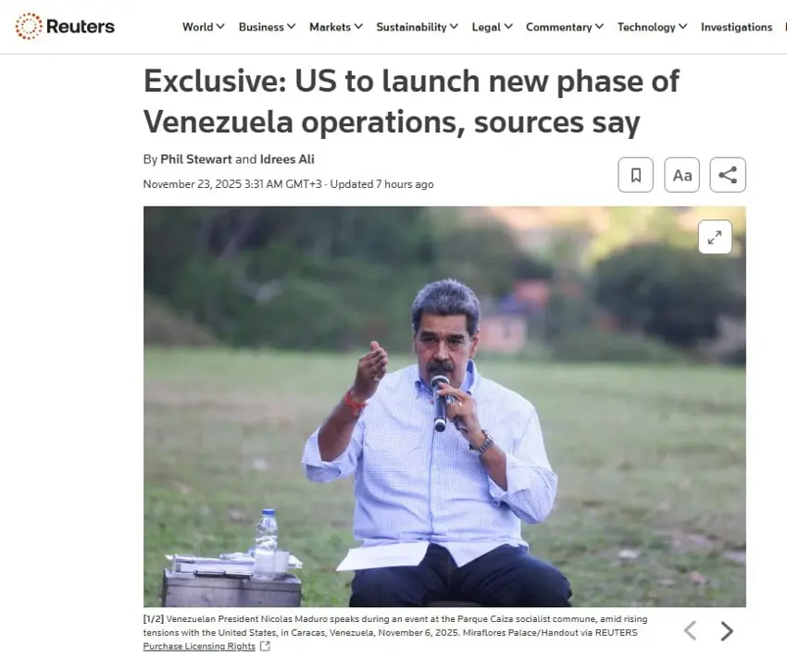
Task: Open the Technology navigation menu
Action: 652,27
